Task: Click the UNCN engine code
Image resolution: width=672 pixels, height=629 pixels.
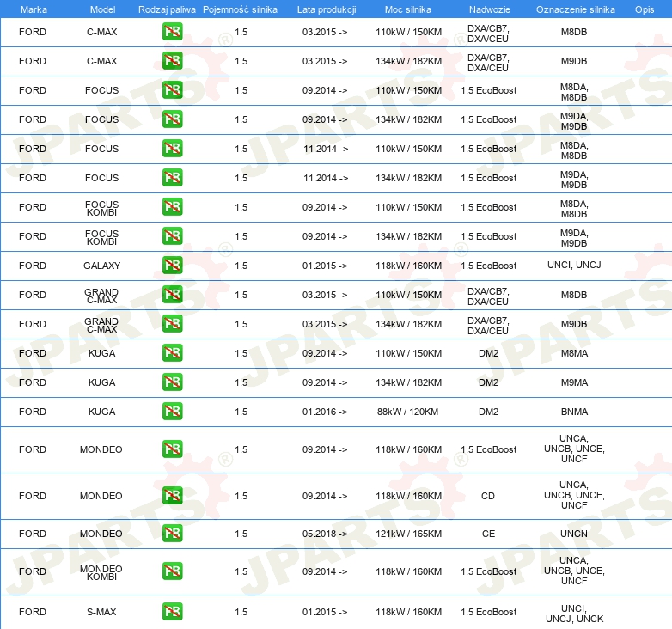Action: pyautogui.click(x=574, y=534)
